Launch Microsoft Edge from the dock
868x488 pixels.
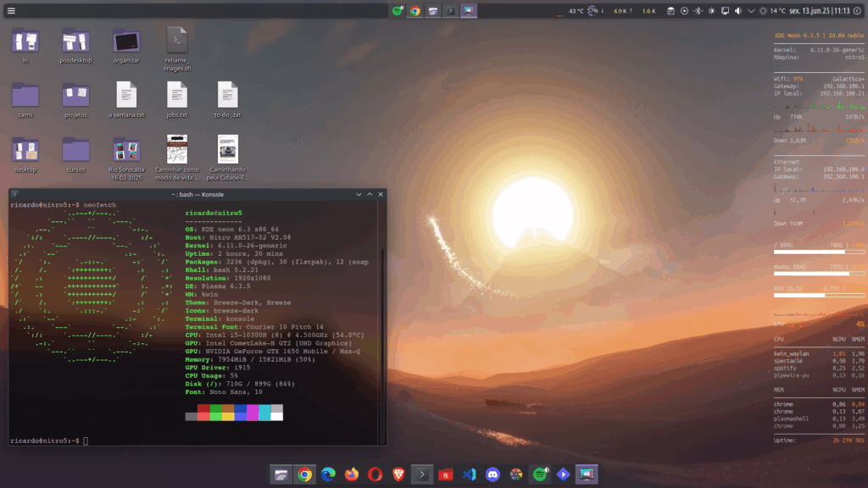click(328, 474)
